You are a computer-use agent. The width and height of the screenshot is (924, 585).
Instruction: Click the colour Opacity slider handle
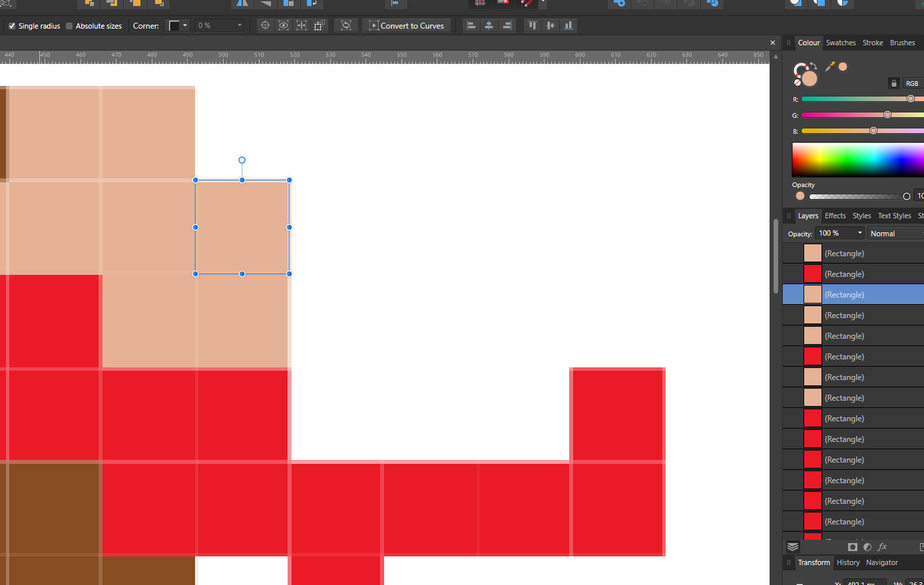(907, 196)
